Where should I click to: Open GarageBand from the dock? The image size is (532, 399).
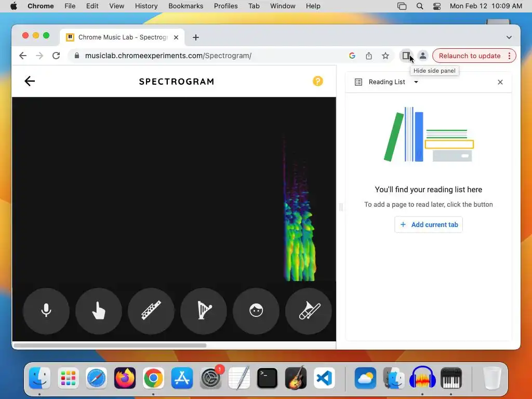pos(296,378)
